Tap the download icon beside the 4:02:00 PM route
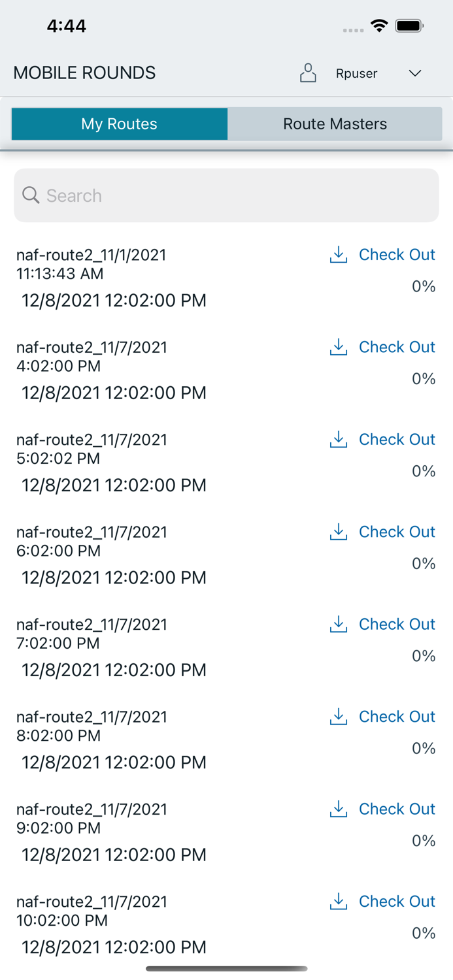The width and height of the screenshot is (453, 980). 339,347
